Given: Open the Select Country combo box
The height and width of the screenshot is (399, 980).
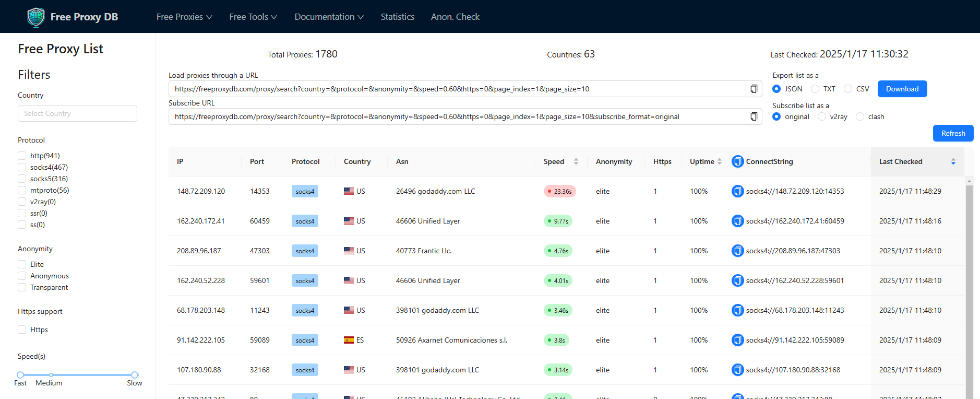Looking at the screenshot, I should tap(77, 113).
